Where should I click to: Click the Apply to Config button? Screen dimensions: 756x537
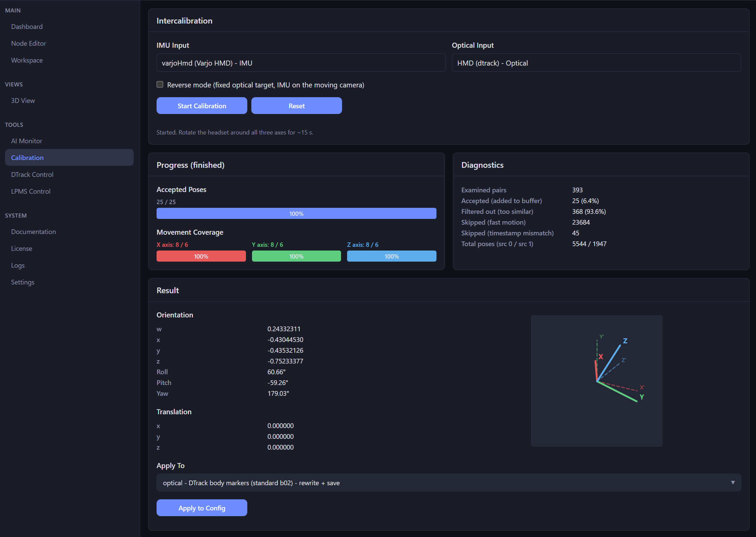point(202,508)
